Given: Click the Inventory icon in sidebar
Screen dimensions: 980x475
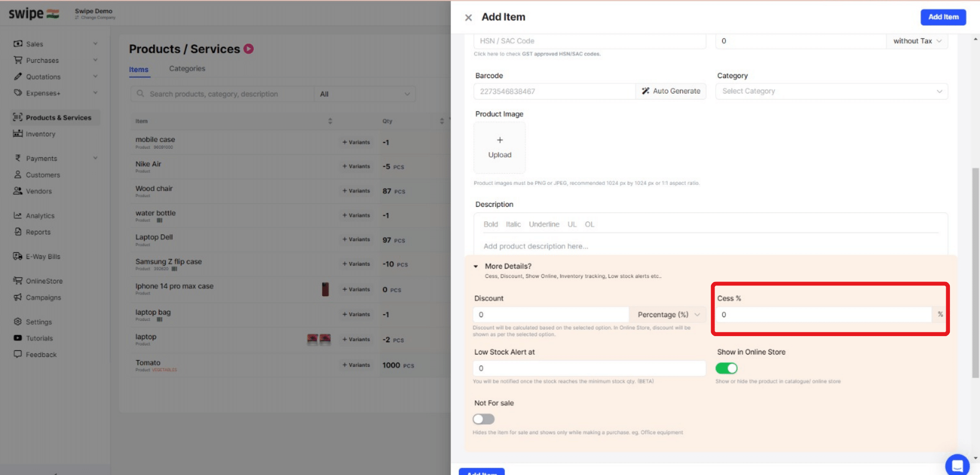Looking at the screenshot, I should point(18,134).
